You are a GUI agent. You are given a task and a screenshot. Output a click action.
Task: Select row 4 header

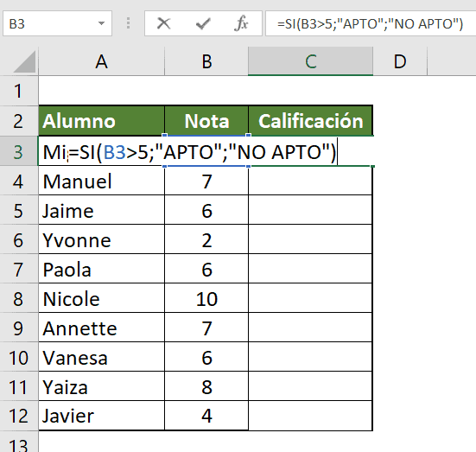19,181
